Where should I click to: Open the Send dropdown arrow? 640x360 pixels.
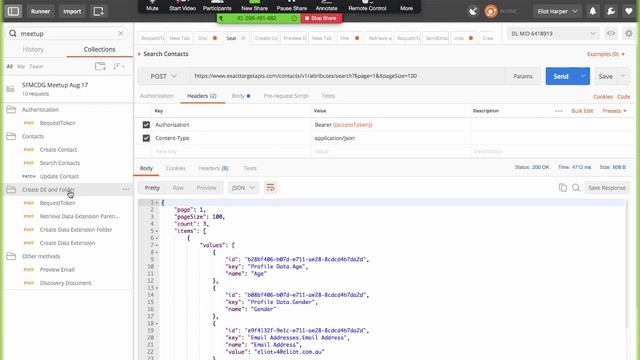pos(583,76)
